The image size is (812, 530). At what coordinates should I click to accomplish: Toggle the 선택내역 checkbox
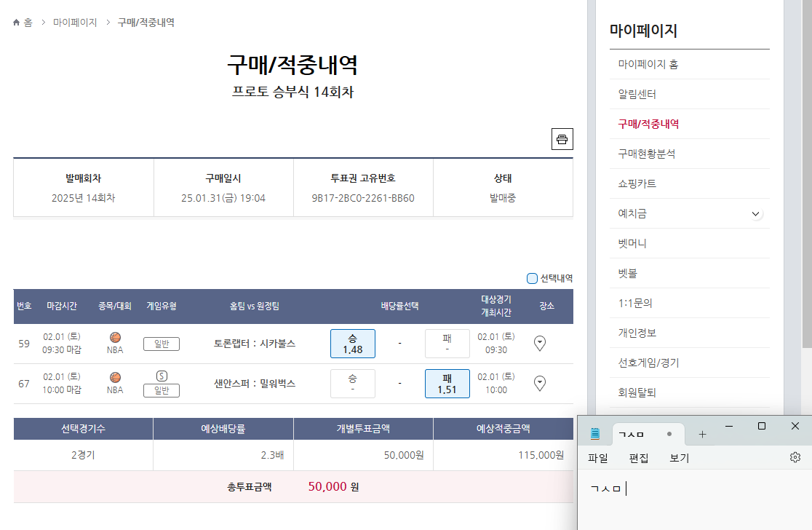click(x=532, y=278)
